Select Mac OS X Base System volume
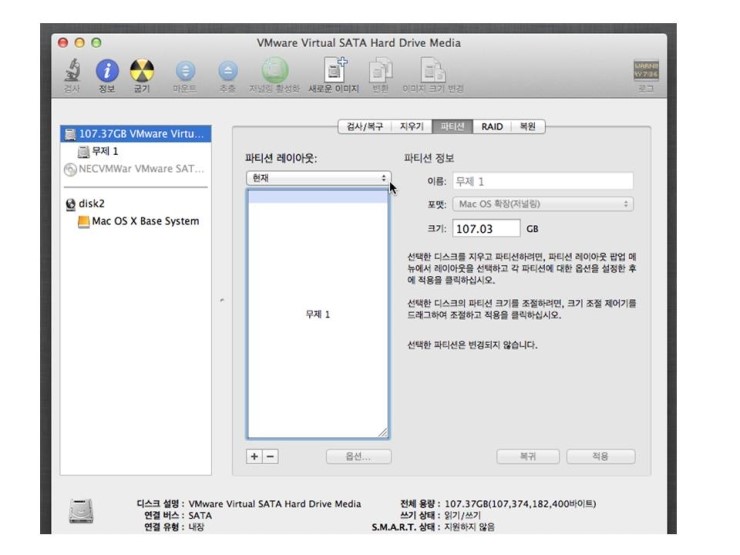The image size is (740, 555). pyautogui.click(x=144, y=221)
